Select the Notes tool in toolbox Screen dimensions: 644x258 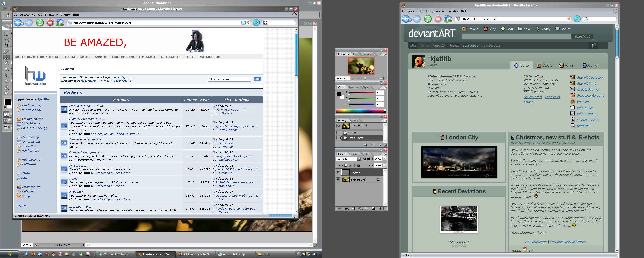(7, 87)
